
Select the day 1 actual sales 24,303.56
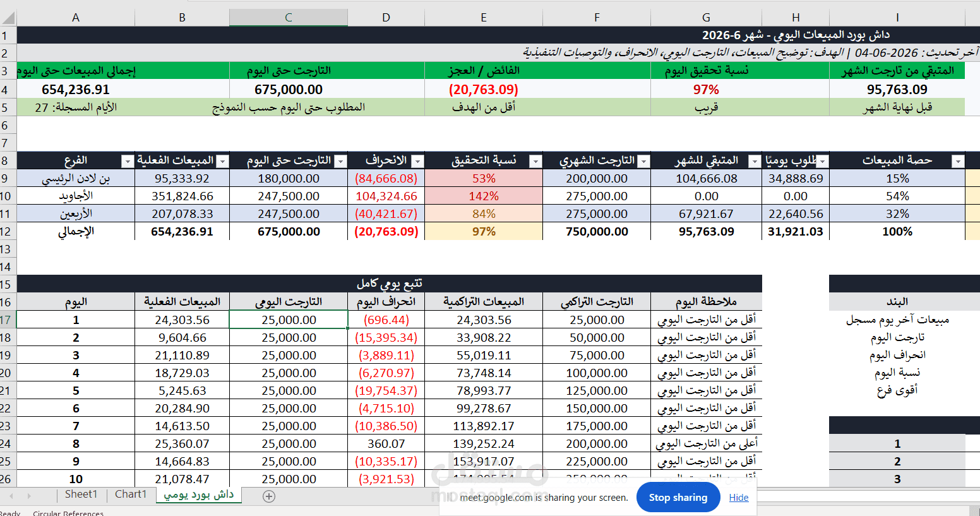[182, 320]
